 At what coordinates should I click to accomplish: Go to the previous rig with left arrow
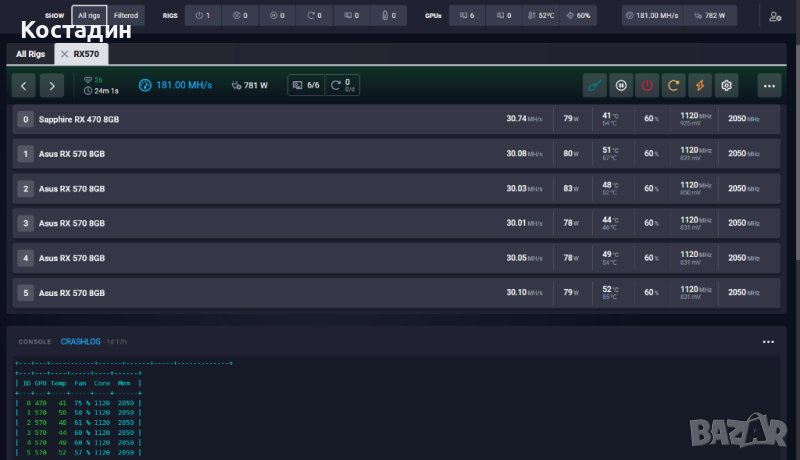[26, 86]
